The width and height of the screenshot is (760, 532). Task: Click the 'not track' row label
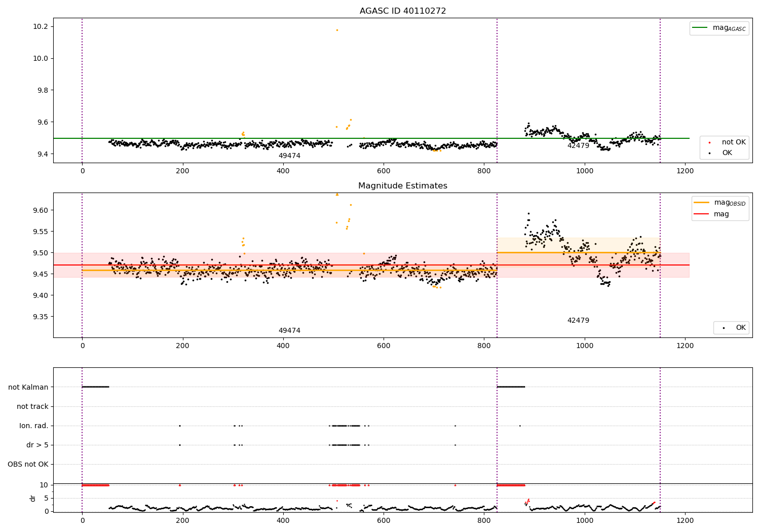[x=32, y=406]
